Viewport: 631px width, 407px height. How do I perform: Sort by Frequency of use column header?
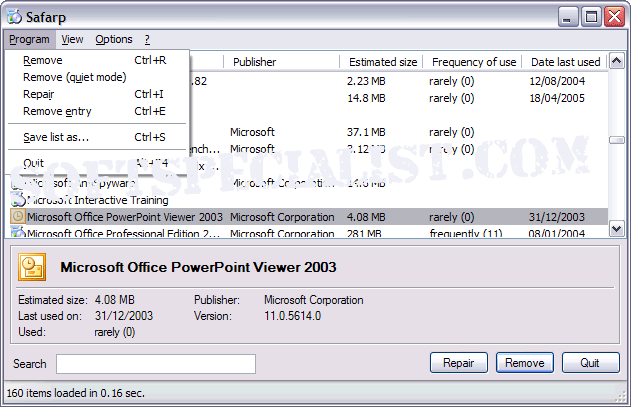click(x=472, y=62)
